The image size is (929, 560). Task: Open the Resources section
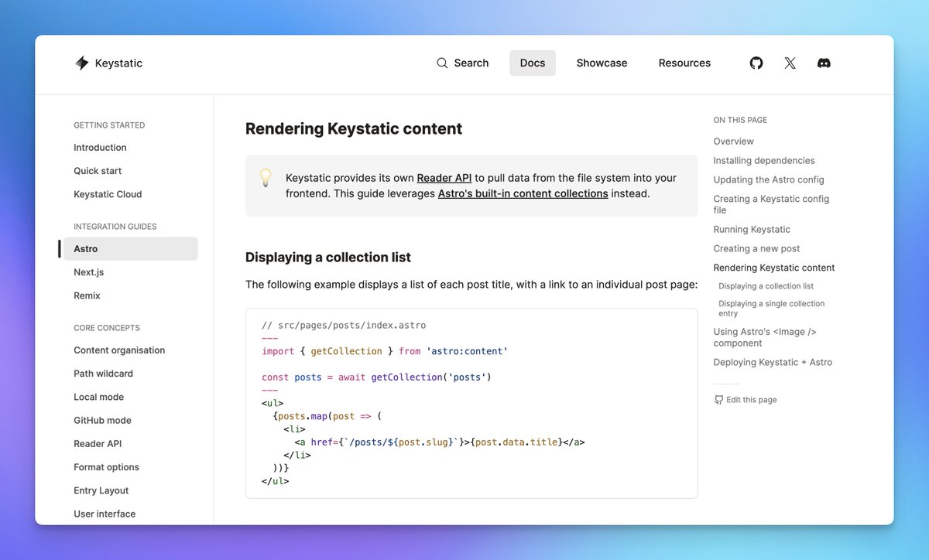click(684, 63)
